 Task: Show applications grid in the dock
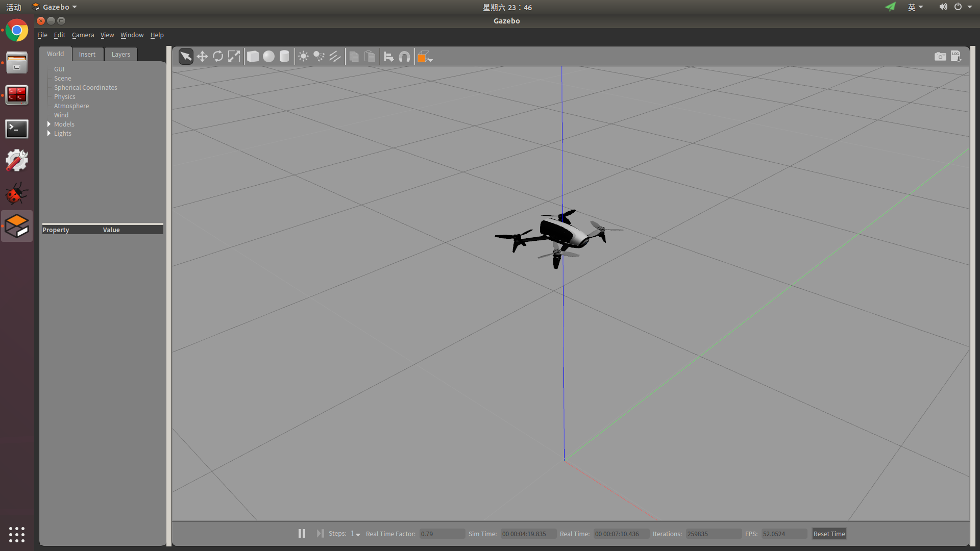pyautogui.click(x=17, y=534)
